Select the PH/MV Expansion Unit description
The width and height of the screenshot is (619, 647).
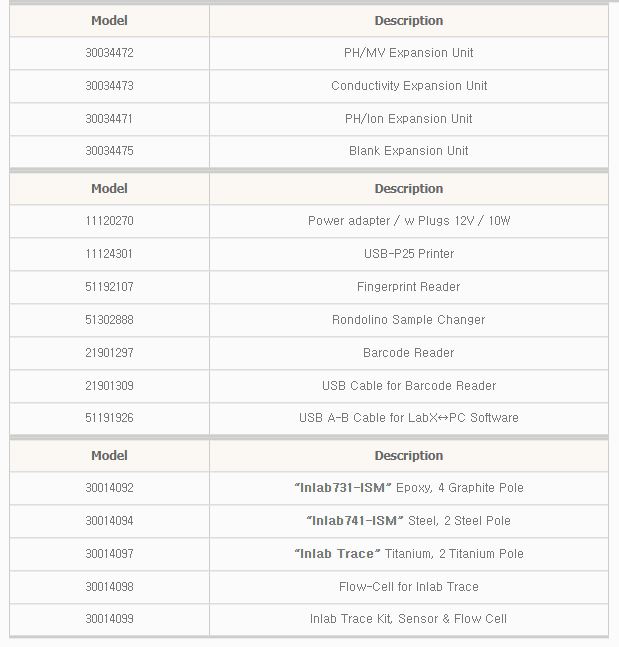(408, 53)
